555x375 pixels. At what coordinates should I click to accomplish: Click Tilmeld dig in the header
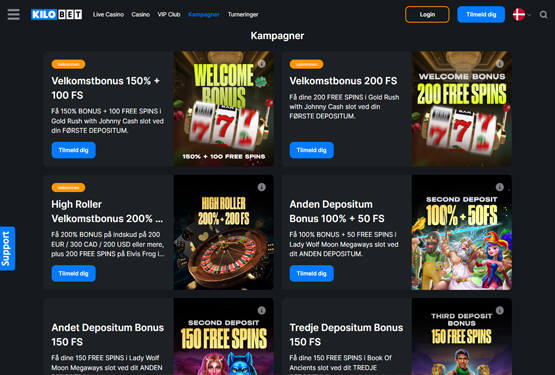481,15
